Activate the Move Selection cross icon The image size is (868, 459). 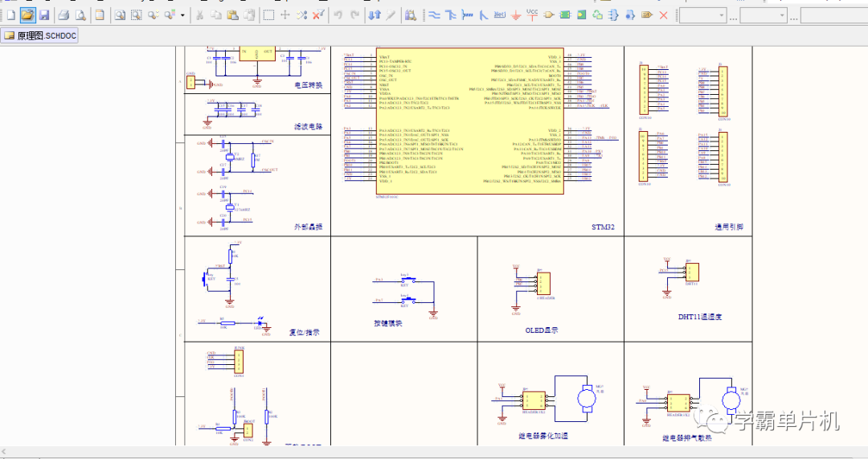click(x=285, y=15)
